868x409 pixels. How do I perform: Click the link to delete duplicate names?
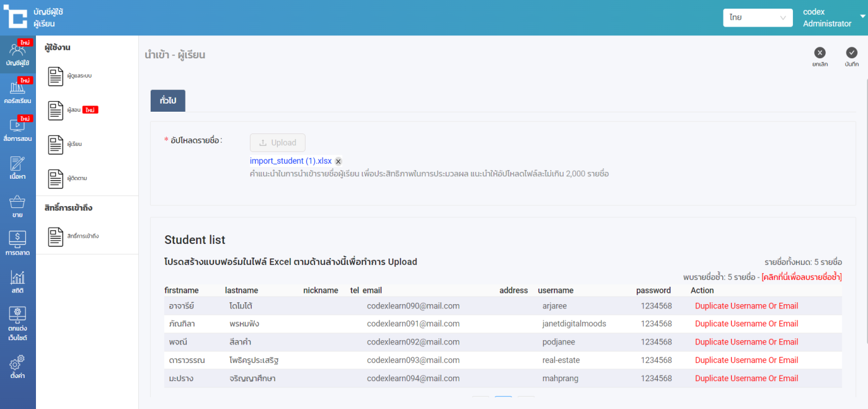[801, 277]
